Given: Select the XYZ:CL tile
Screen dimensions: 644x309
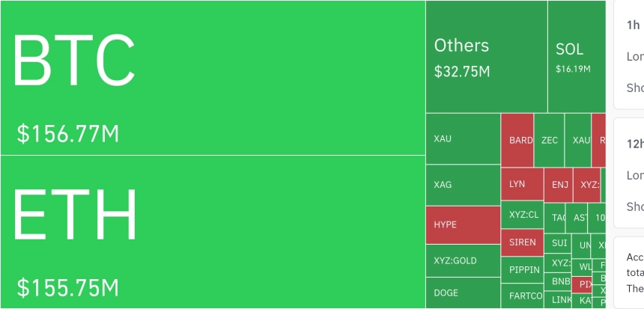Looking at the screenshot, I should [x=522, y=215].
